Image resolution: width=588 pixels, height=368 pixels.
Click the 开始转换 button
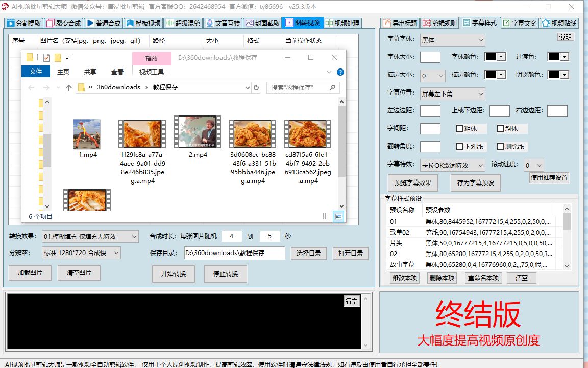[x=174, y=274]
